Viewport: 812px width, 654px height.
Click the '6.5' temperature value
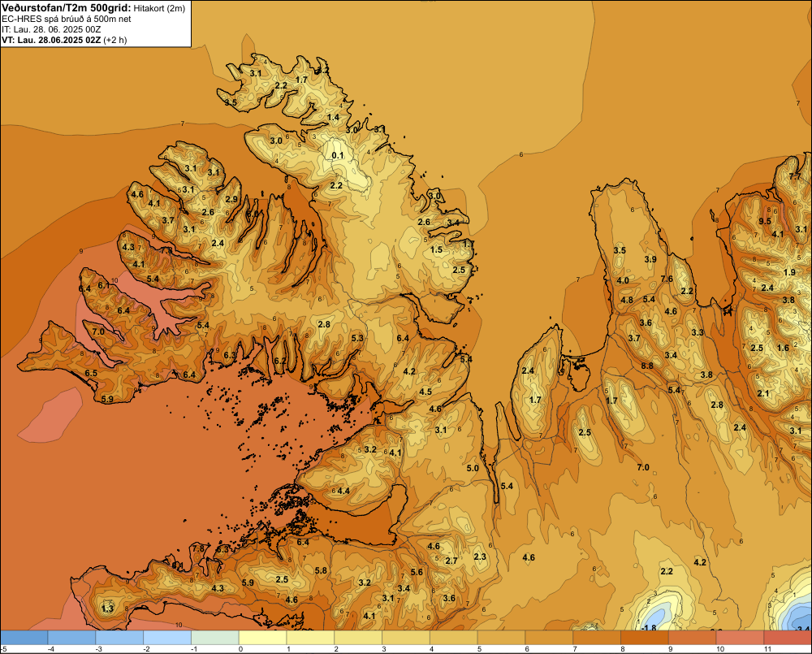click(x=91, y=373)
